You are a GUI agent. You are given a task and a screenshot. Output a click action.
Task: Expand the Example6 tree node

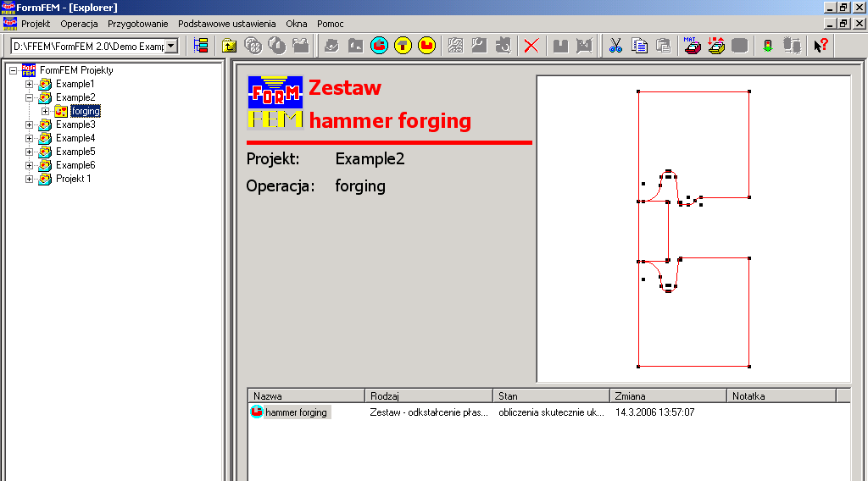click(x=30, y=165)
